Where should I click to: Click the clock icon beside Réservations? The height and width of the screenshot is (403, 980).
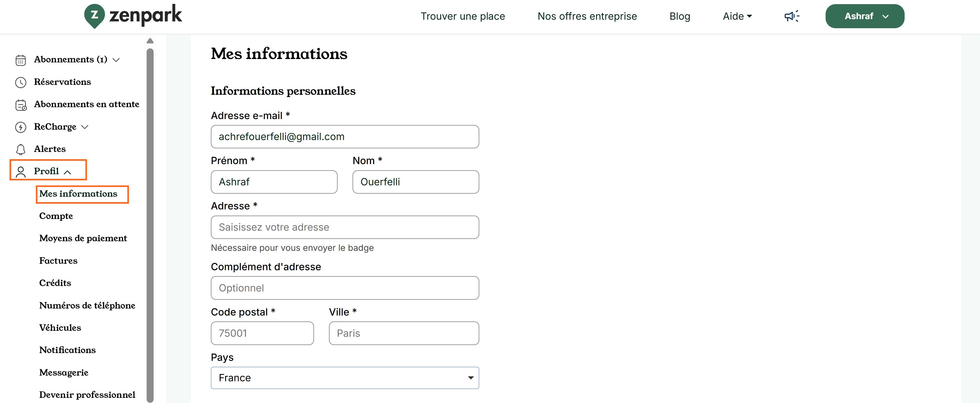(x=20, y=82)
